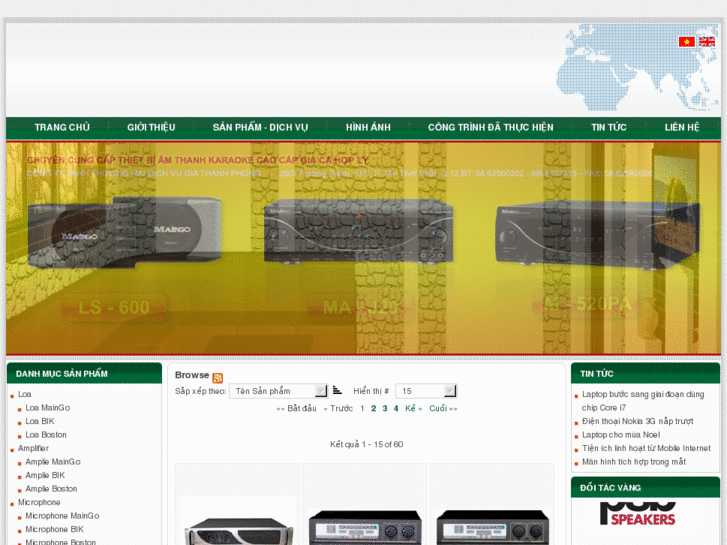Open LIÊN HỆ menu item
Image resolution: width=727 pixels, height=545 pixels.
(682, 127)
